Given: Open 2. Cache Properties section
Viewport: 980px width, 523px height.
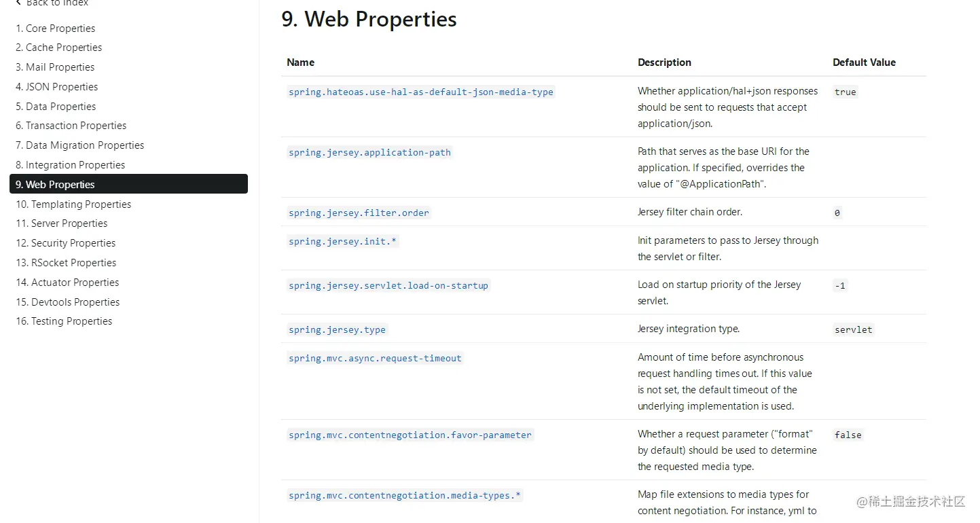Looking at the screenshot, I should click(x=59, y=48).
